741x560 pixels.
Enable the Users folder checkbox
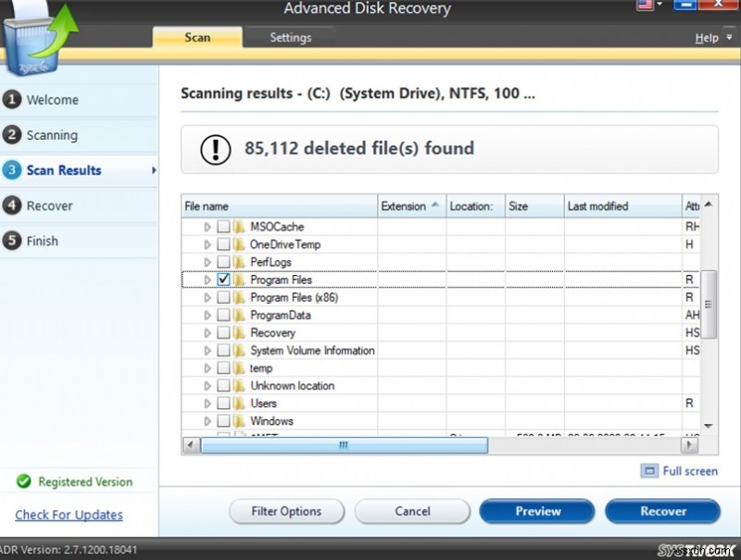click(x=223, y=404)
